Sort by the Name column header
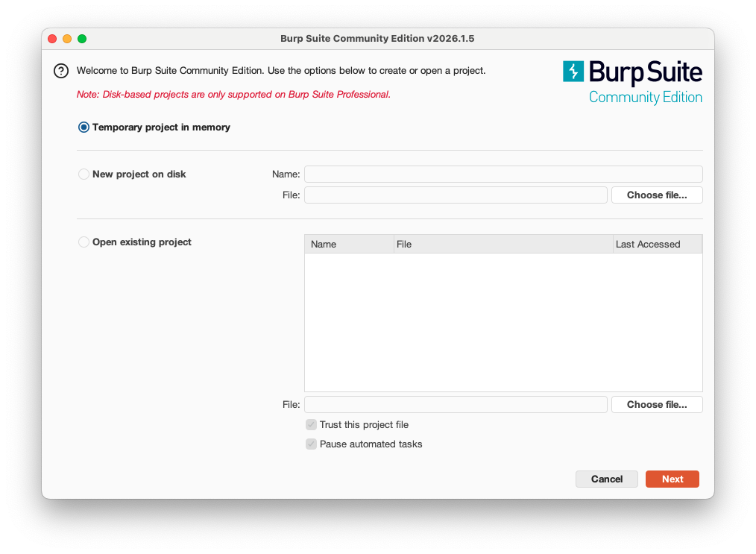Image resolution: width=756 pixels, height=554 pixels. pos(349,245)
